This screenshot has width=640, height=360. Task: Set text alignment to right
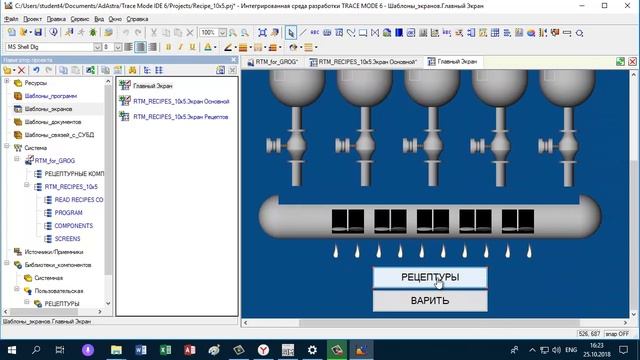click(x=153, y=47)
